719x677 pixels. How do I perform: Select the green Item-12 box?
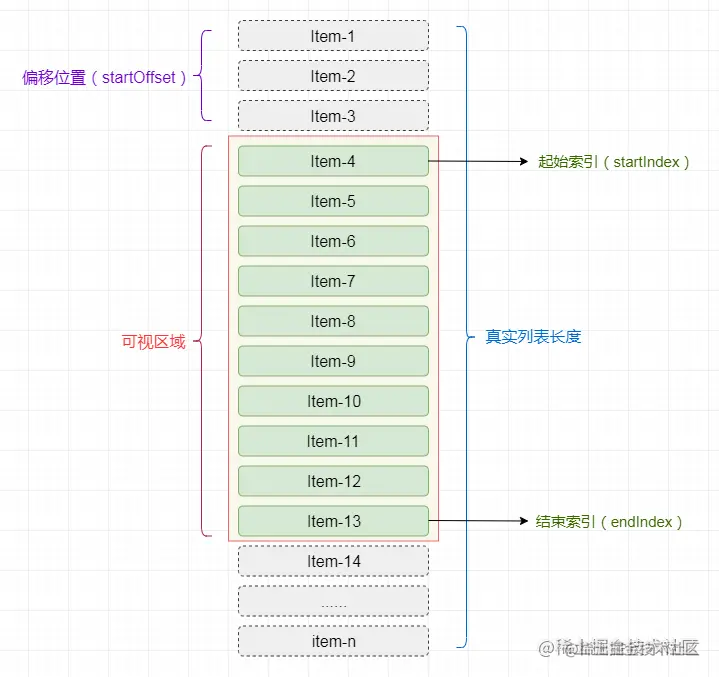333,481
